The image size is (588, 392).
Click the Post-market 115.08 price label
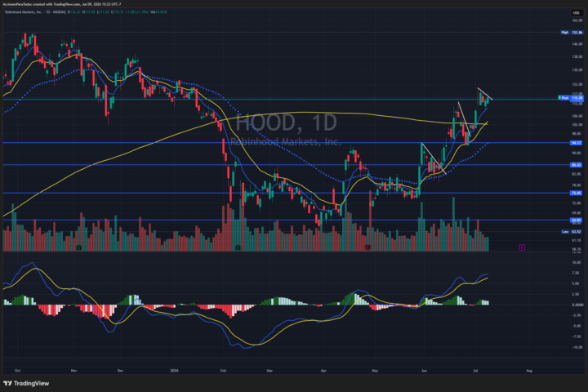pos(571,98)
